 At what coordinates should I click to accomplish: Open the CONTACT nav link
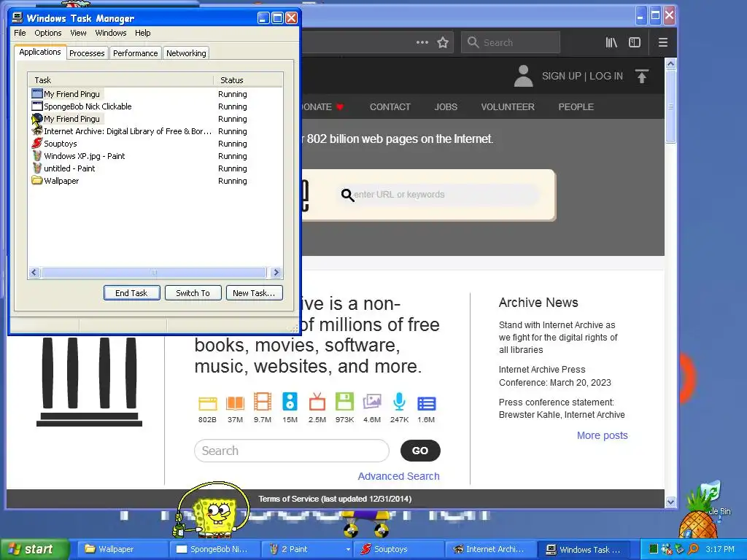click(390, 106)
